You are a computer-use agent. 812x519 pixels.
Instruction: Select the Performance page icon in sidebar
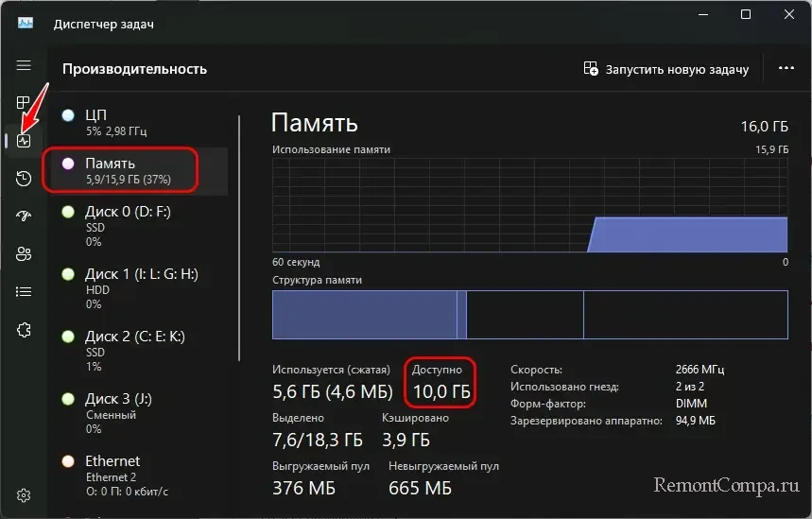(x=24, y=141)
